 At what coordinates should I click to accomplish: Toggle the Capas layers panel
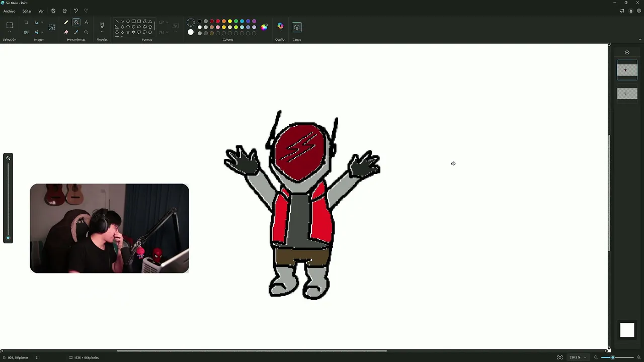[x=297, y=27]
